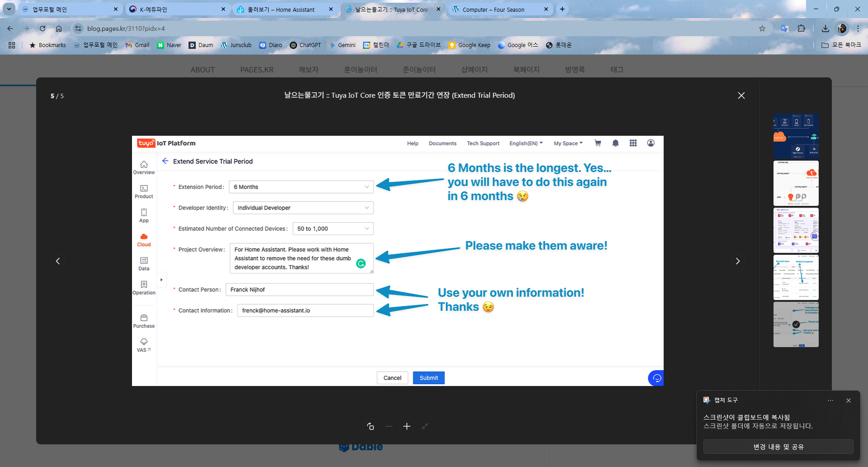Open the Naver bookmark
The image size is (868, 467).
169,45
